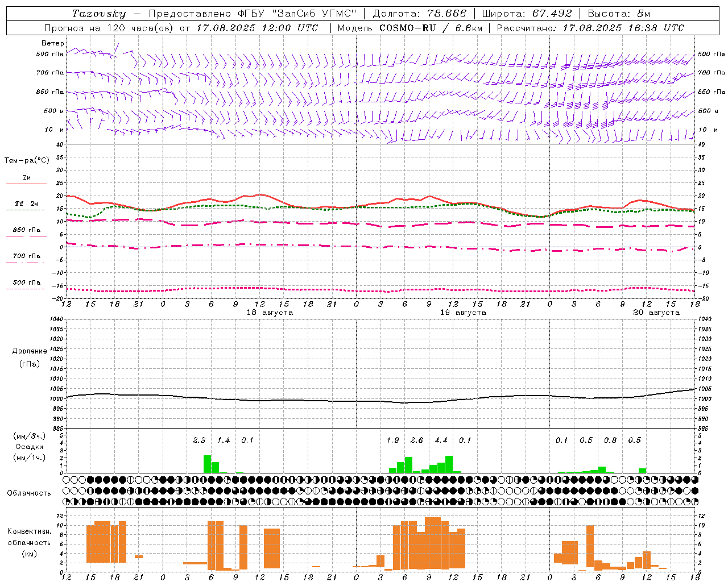Click the longitude value 'Долгота: 78.666'
Screen dimensions: 728x582
coord(420,14)
